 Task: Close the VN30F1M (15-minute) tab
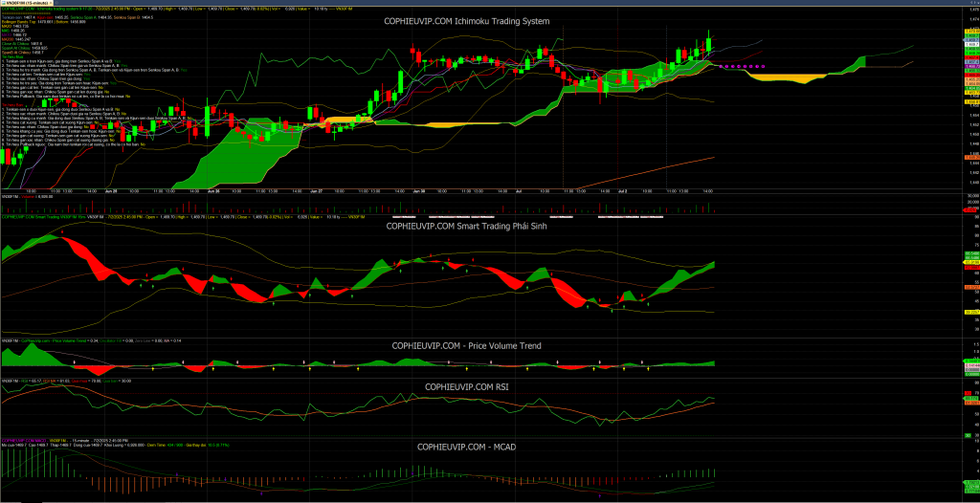coord(51,3)
